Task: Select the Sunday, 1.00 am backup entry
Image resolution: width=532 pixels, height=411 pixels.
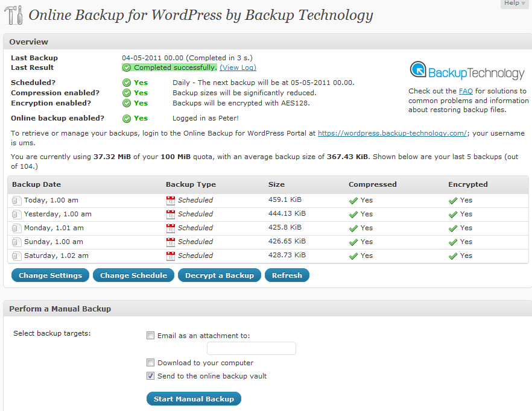Action: [54, 242]
